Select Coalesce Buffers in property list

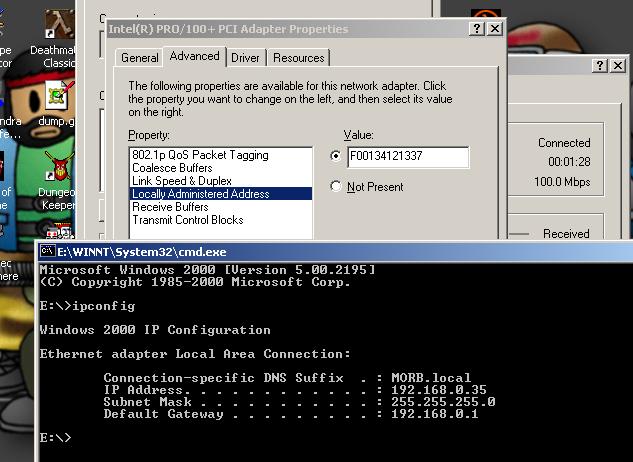pyautogui.click(x=221, y=168)
